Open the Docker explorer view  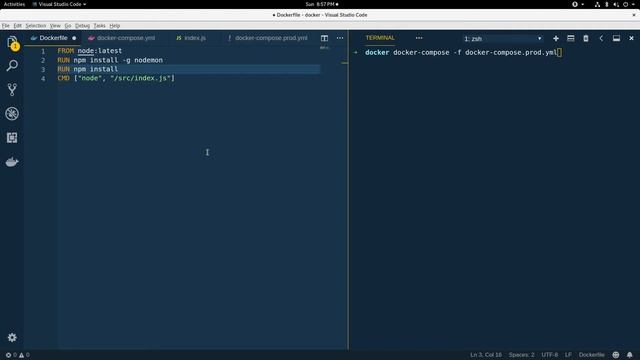tap(12, 162)
